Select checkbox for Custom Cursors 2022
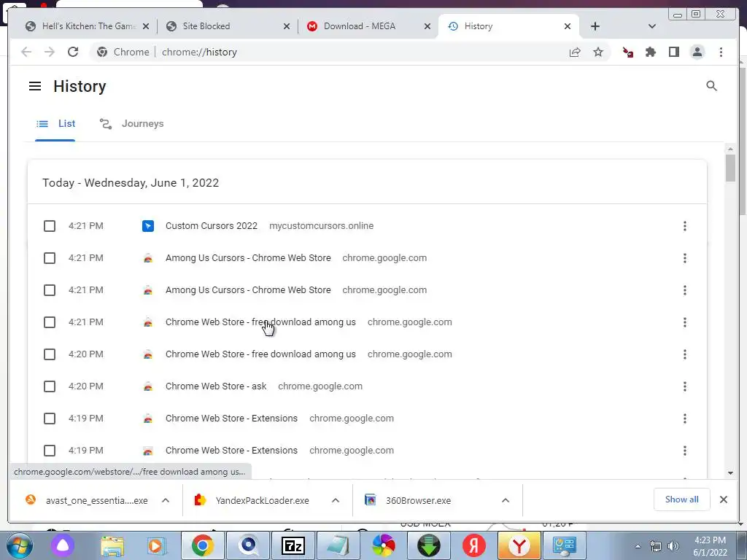This screenshot has height=560, width=747. 50,226
